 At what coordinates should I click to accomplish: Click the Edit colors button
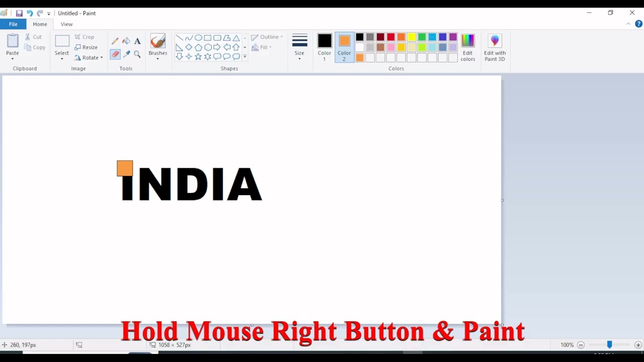[468, 48]
